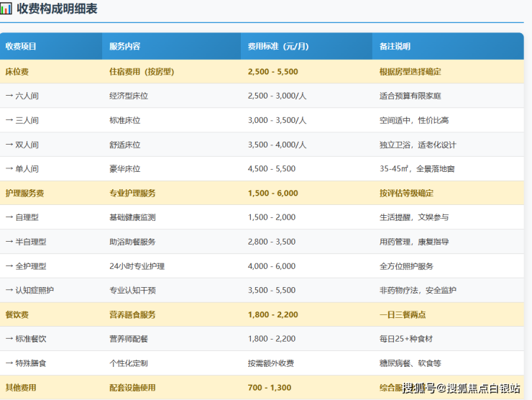Click the arrow before 三人间
The image size is (532, 400).
pyautogui.click(x=9, y=120)
